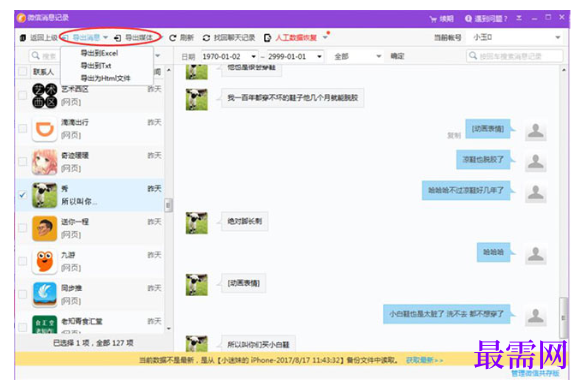This screenshot has width=586, height=386.
Task: Click the 找回聊天记录 recover chat icon
Action: click(x=206, y=38)
